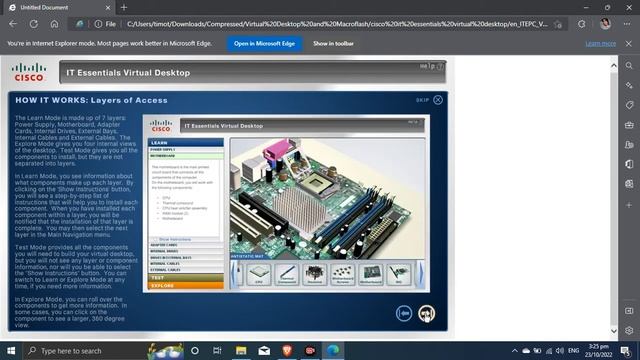Click the Internet Explorer mode icon
This screenshot has height=360, width=640.
[x=80, y=24]
